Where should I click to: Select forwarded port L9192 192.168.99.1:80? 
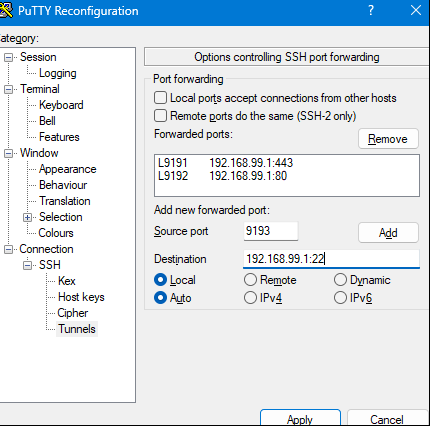point(222,176)
